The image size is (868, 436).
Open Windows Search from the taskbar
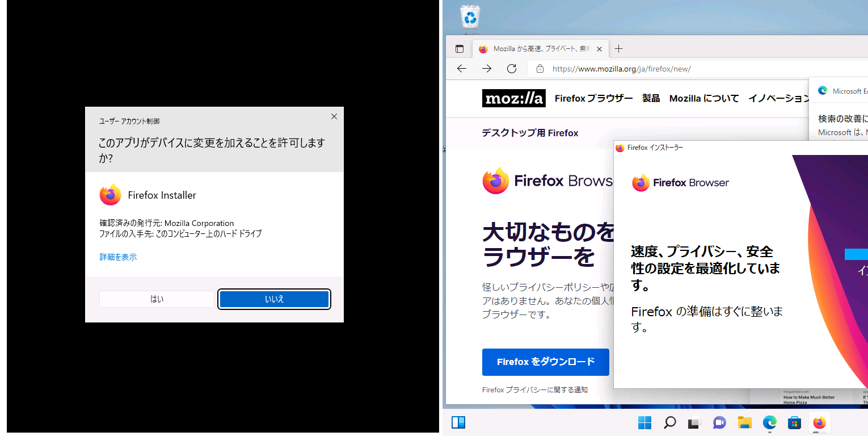(669, 422)
